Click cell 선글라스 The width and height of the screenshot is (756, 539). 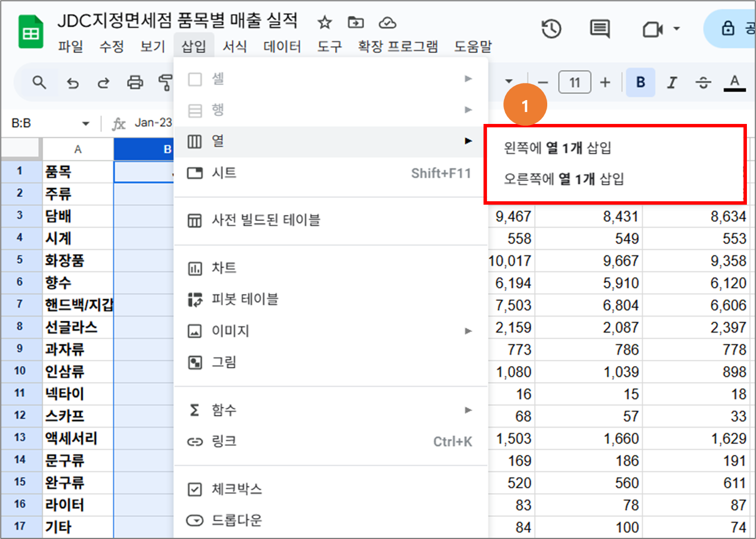pyautogui.click(x=78, y=327)
